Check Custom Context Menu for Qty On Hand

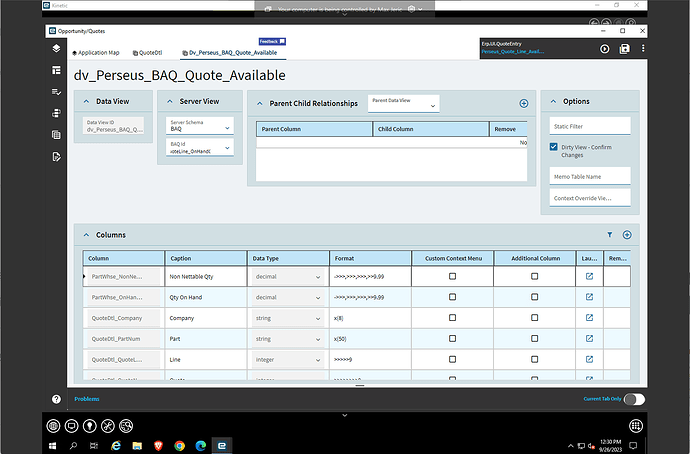point(452,297)
